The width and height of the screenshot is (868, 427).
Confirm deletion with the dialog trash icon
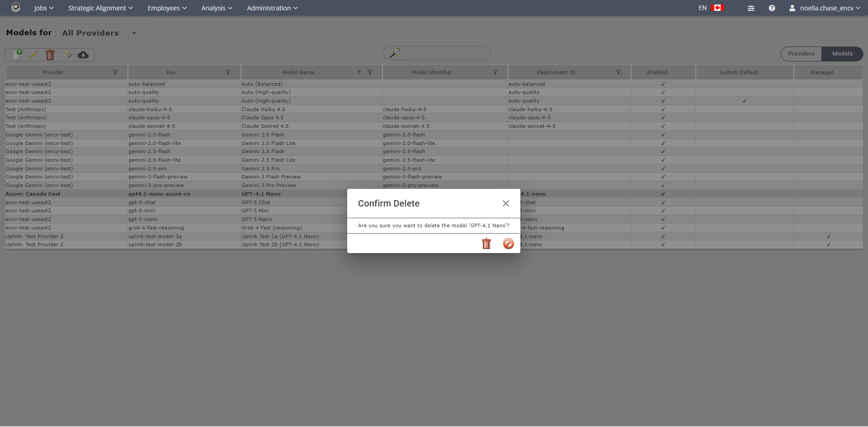click(486, 244)
